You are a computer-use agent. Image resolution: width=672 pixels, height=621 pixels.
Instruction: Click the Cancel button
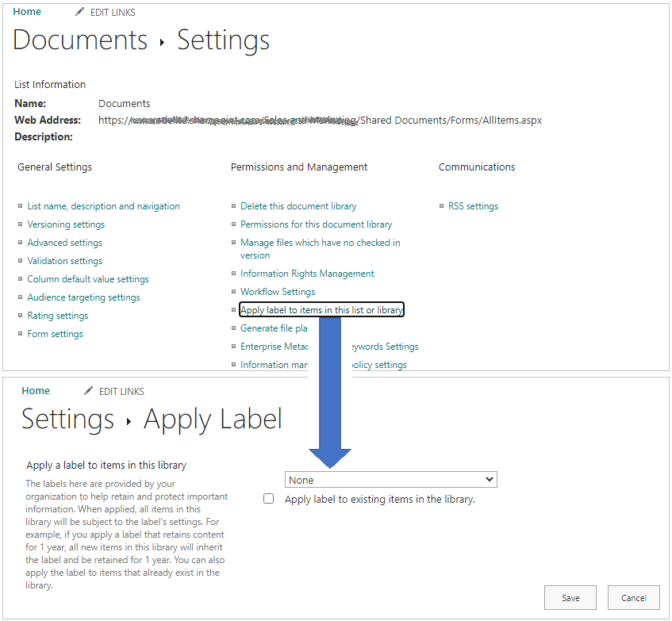coord(633,597)
